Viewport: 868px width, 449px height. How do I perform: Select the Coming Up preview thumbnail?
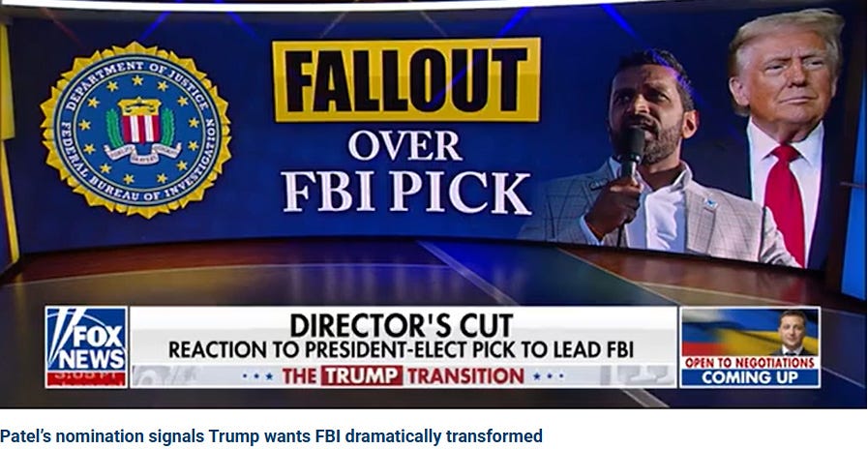pyautogui.click(x=750, y=346)
